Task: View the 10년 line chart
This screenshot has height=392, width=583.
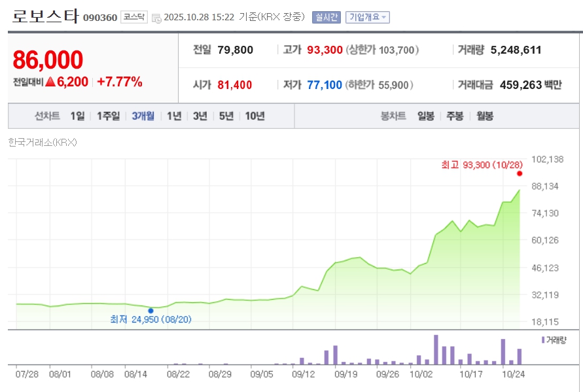Action: [x=255, y=116]
